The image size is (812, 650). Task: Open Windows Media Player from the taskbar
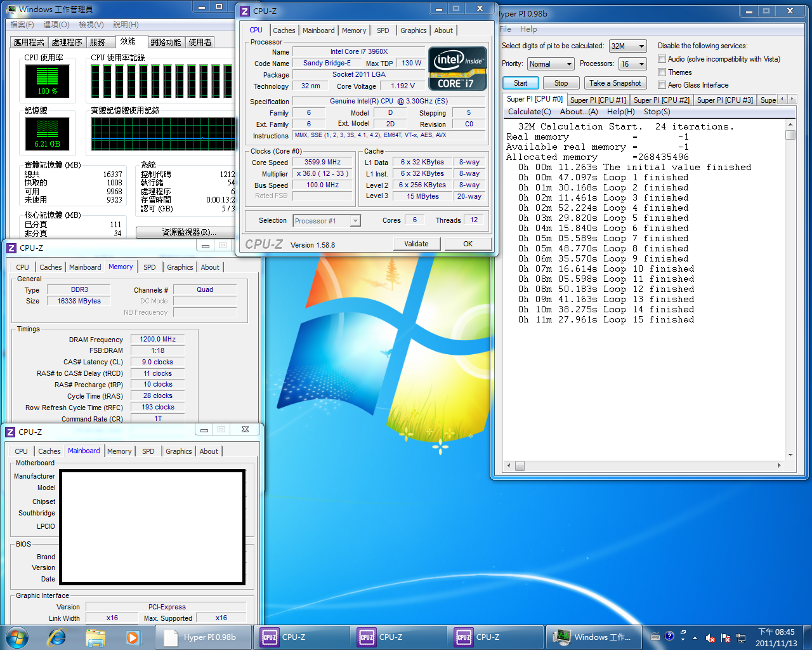tap(132, 637)
